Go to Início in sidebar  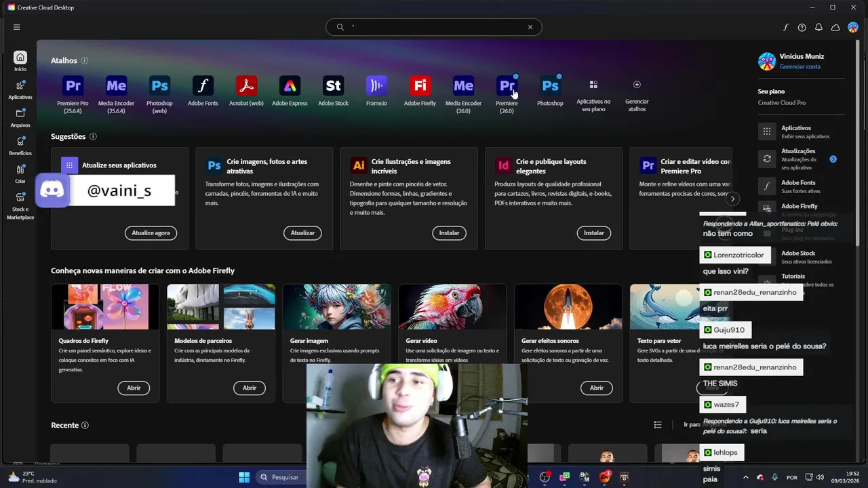pyautogui.click(x=20, y=61)
